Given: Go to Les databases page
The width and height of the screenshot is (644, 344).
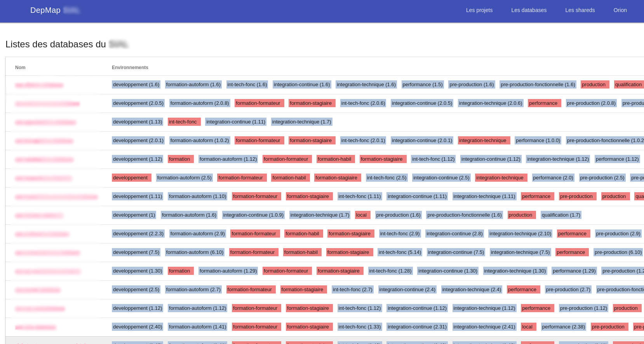Looking at the screenshot, I should tap(529, 10).
